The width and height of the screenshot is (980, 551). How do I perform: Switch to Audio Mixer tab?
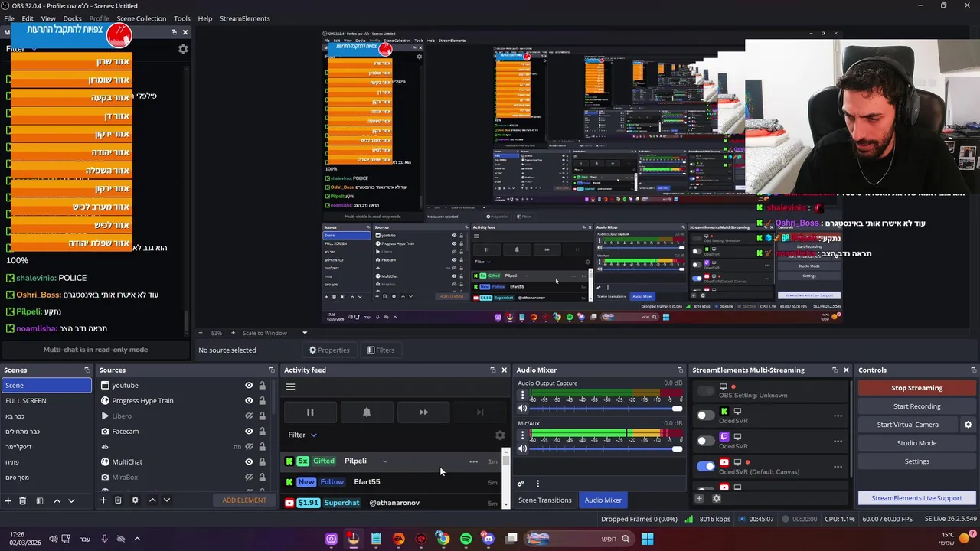click(x=603, y=500)
